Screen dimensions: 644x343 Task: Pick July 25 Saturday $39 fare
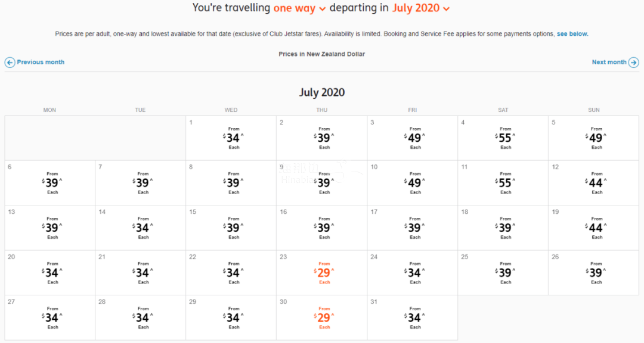tap(503, 273)
